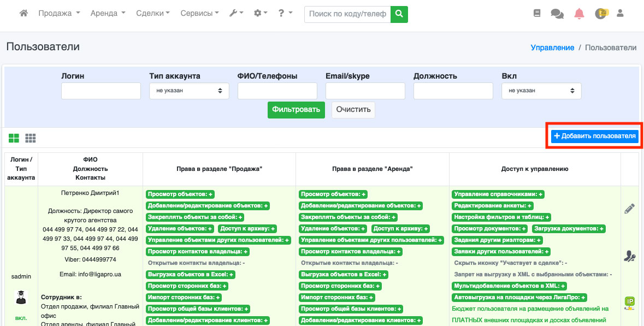Screen dimensions: 644x326
Task: Click the pencil edit icon for sadmin
Action: [629, 209]
